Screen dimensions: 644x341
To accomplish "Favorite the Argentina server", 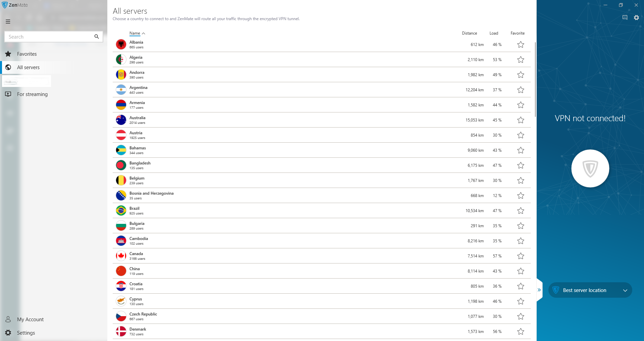I will [521, 90].
